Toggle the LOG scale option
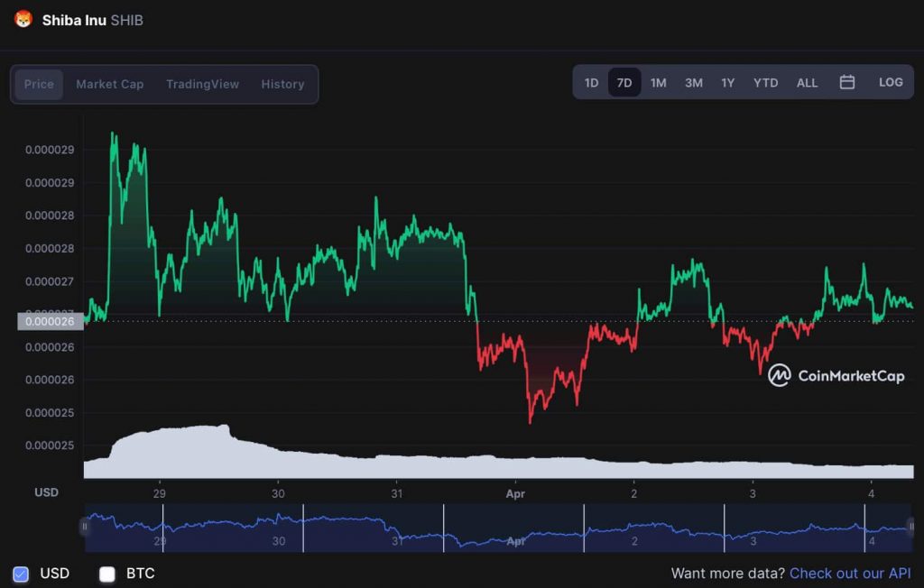Viewport: 924px width, 588px height. [x=891, y=81]
